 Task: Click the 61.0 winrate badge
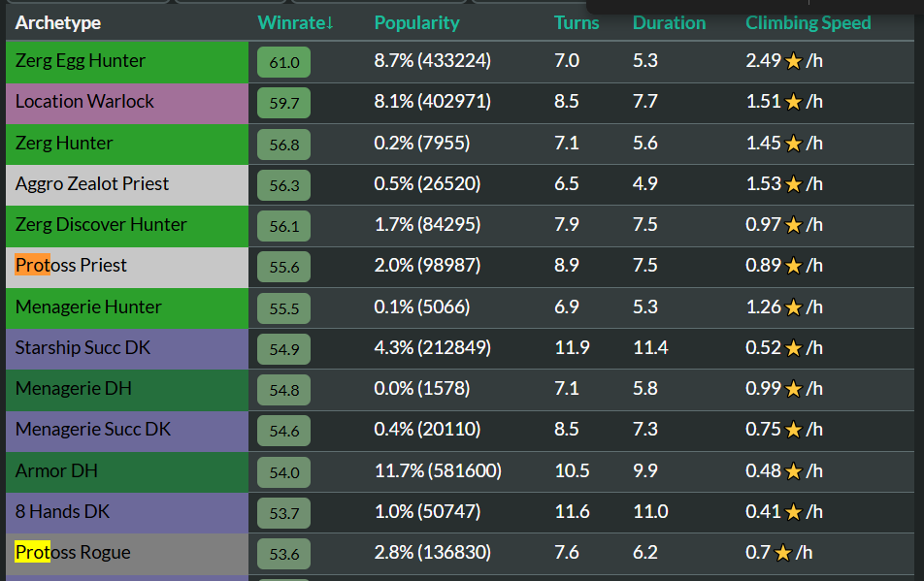pyautogui.click(x=284, y=62)
